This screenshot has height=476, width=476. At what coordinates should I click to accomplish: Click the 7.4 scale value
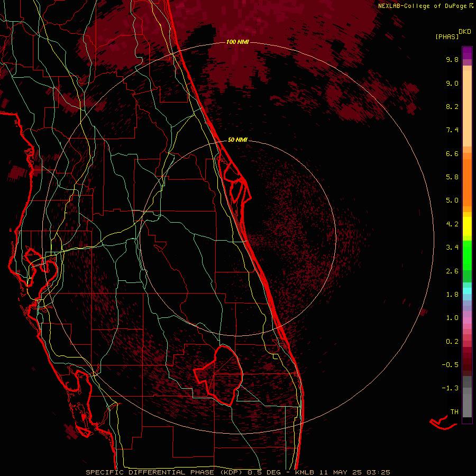(452, 130)
